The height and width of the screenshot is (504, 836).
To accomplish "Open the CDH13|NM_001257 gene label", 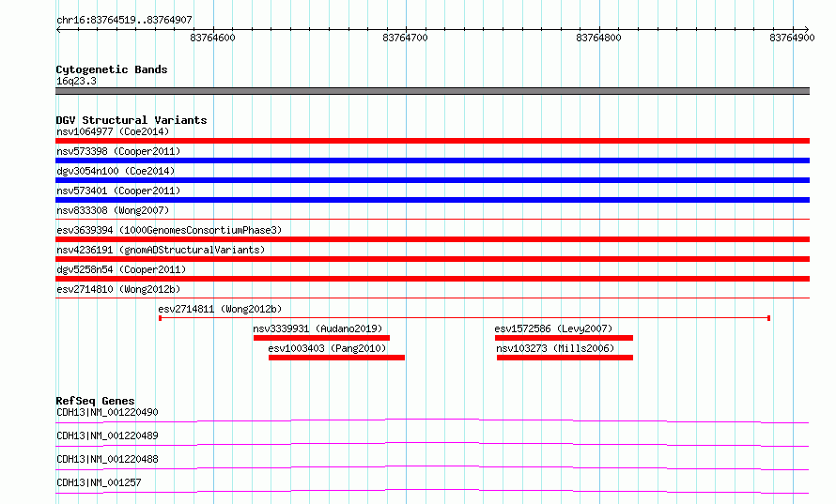I will [x=99, y=482].
